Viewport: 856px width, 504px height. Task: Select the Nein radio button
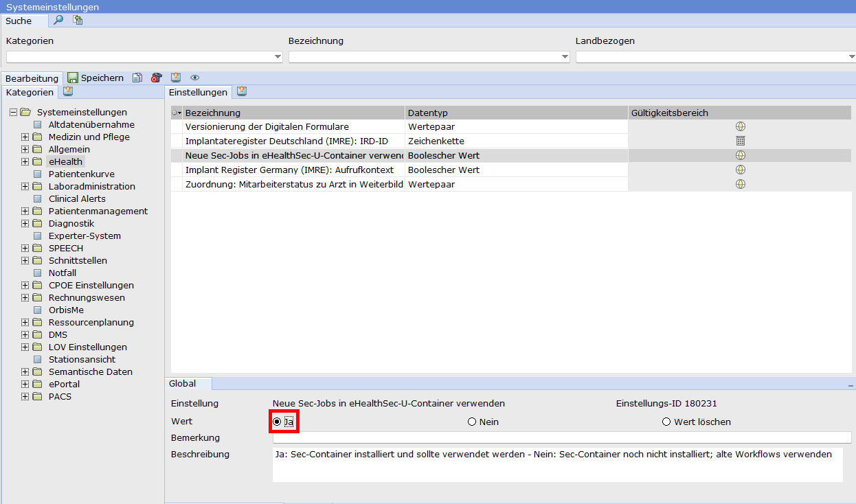click(472, 422)
